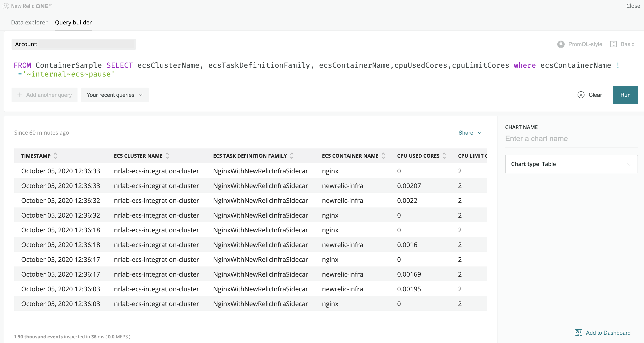Viewport: 644px width, 343px height.
Task: Click the plus icon of Add another query
Action: (20, 95)
